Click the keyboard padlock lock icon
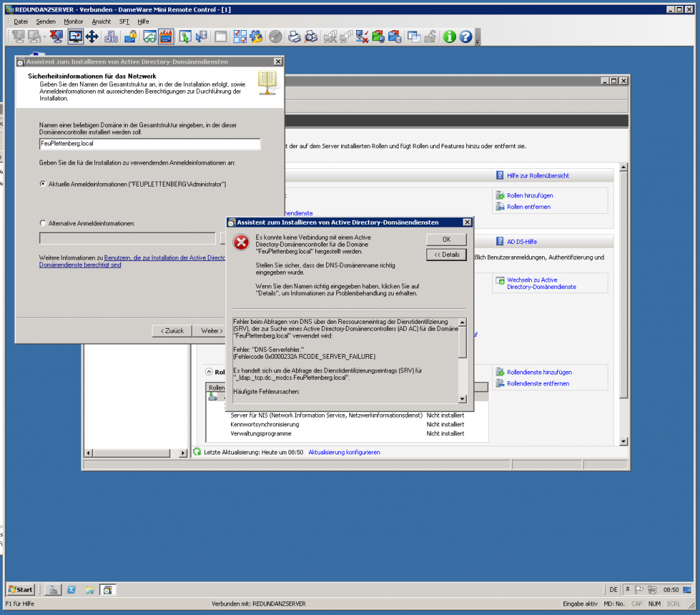The image size is (700, 615). [131, 37]
